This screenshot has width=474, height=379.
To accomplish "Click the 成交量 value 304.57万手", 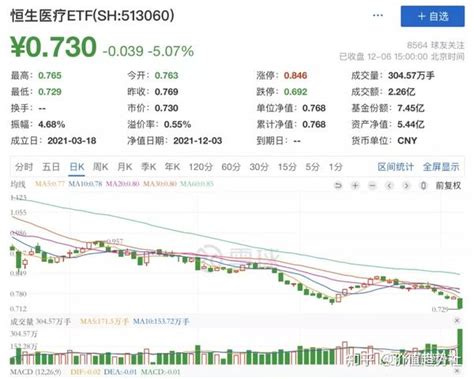I will (x=411, y=75).
